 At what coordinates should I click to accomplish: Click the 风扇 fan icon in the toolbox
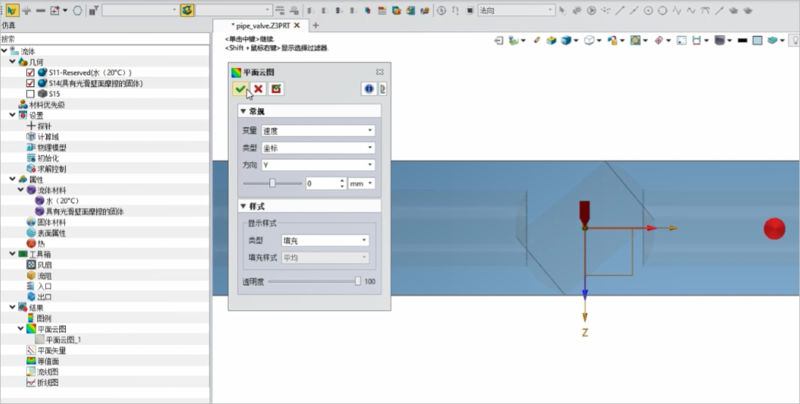click(x=31, y=264)
